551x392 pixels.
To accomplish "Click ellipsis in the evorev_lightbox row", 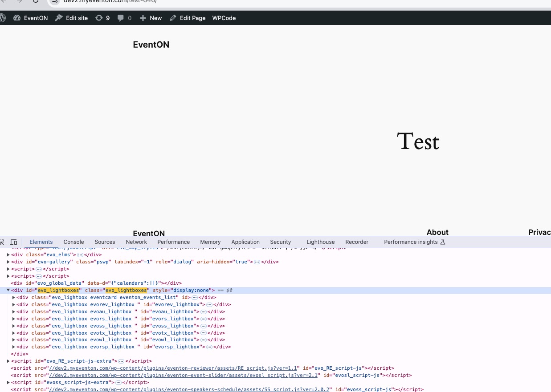I will pyautogui.click(x=209, y=304).
